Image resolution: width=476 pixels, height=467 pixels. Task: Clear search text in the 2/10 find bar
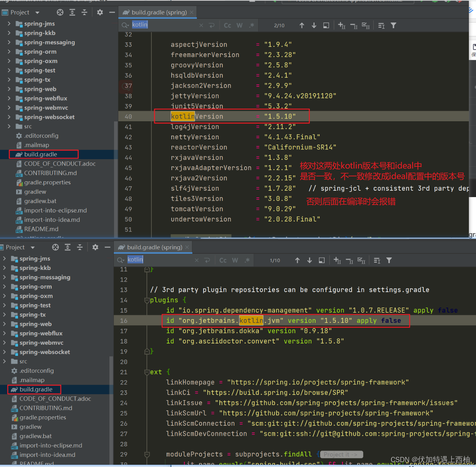(201, 26)
